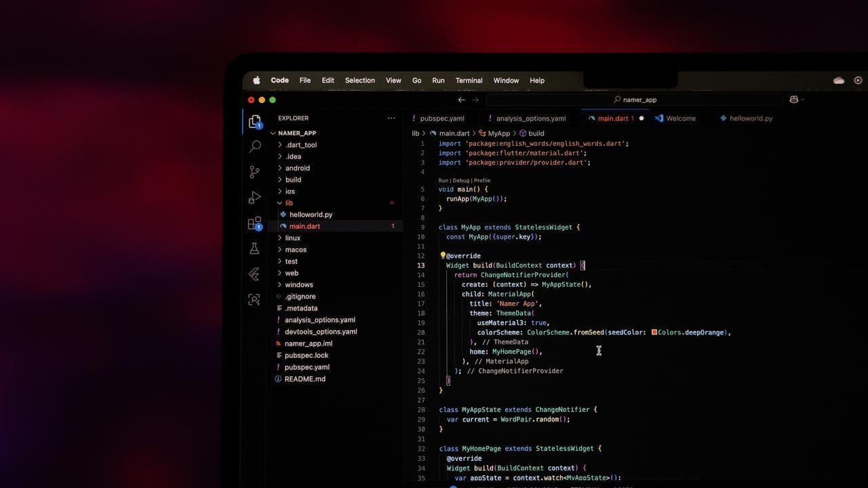Click the build breadcrumb

tap(532, 134)
